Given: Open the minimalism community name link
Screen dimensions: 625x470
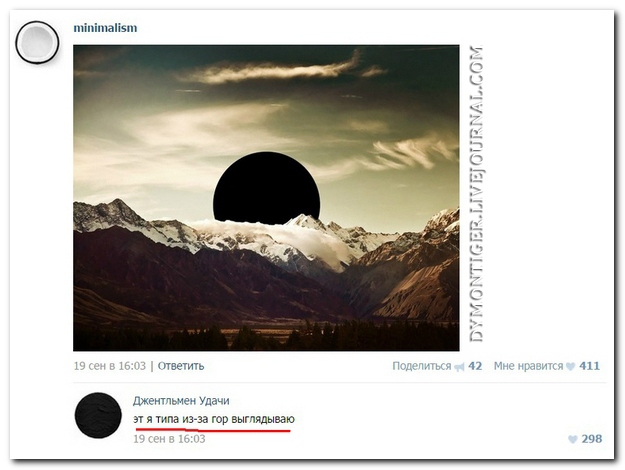Looking at the screenshot, I should pyautogui.click(x=105, y=28).
